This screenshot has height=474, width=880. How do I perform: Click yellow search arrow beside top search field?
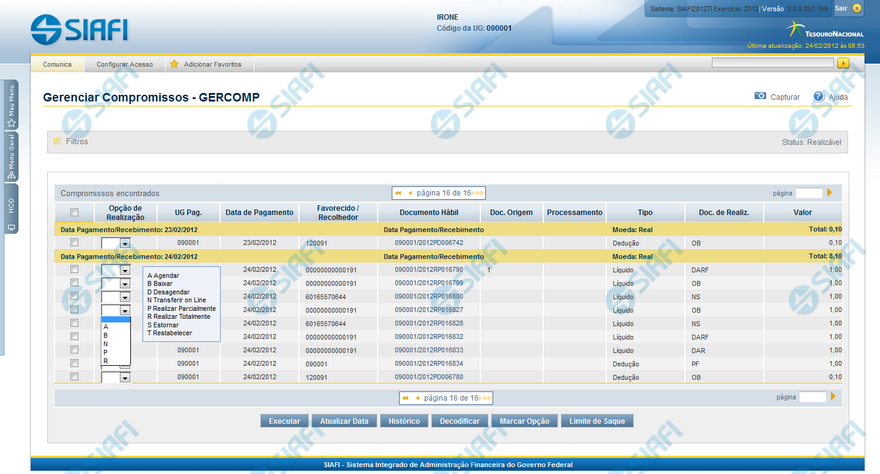843,63
